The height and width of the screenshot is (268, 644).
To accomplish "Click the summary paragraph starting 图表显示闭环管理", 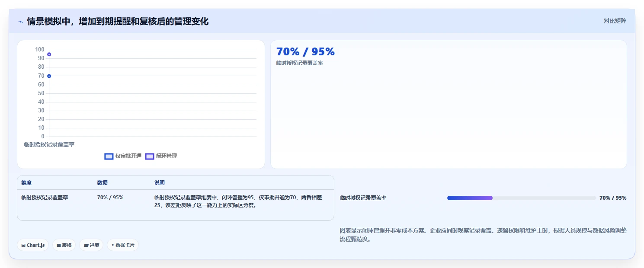I will click(483, 235).
